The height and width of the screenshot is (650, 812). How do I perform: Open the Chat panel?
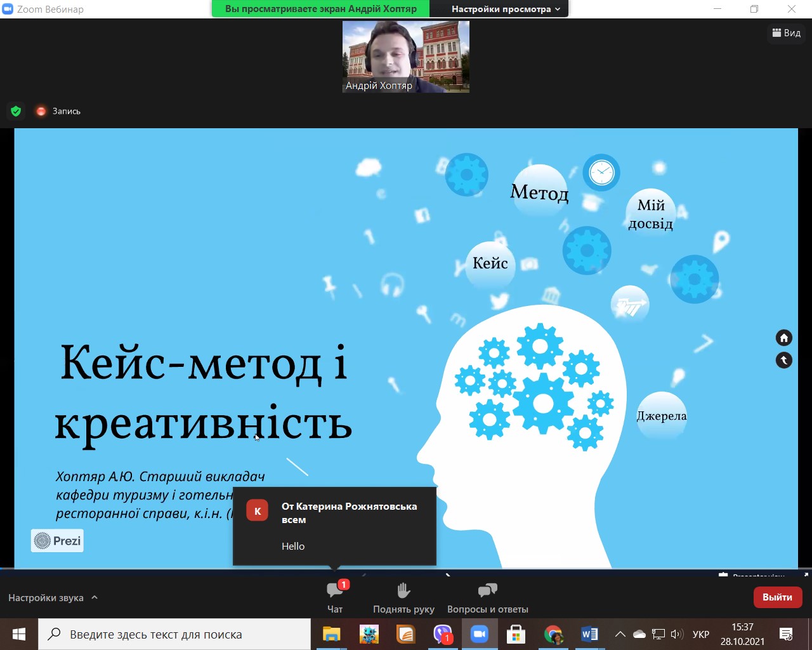click(335, 597)
